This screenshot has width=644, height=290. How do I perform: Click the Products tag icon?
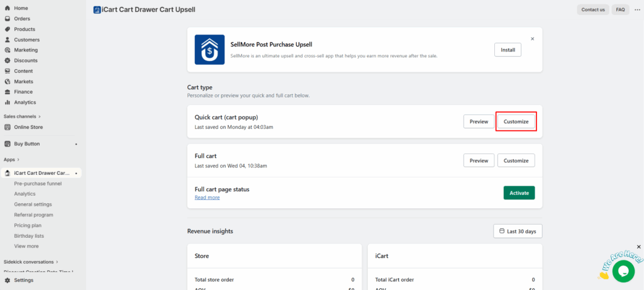pyautogui.click(x=8, y=29)
